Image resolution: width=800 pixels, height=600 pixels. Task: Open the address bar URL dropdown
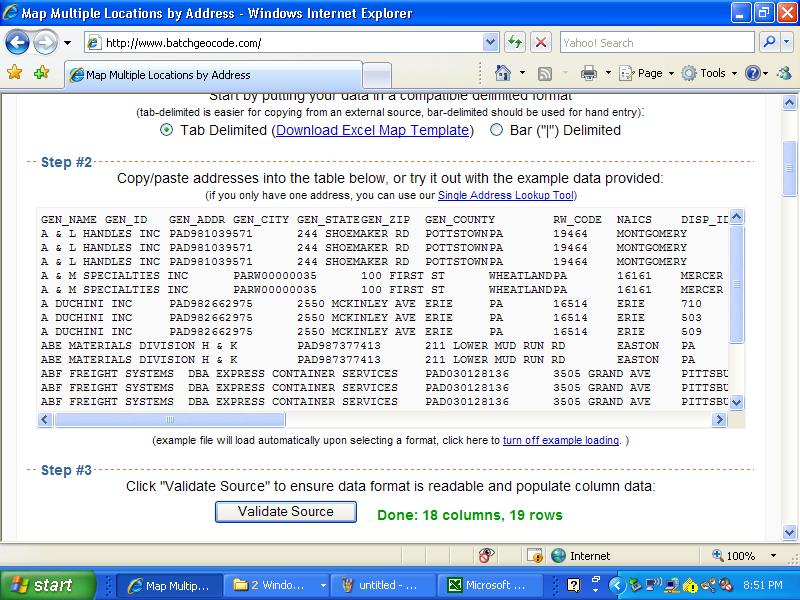coord(490,43)
